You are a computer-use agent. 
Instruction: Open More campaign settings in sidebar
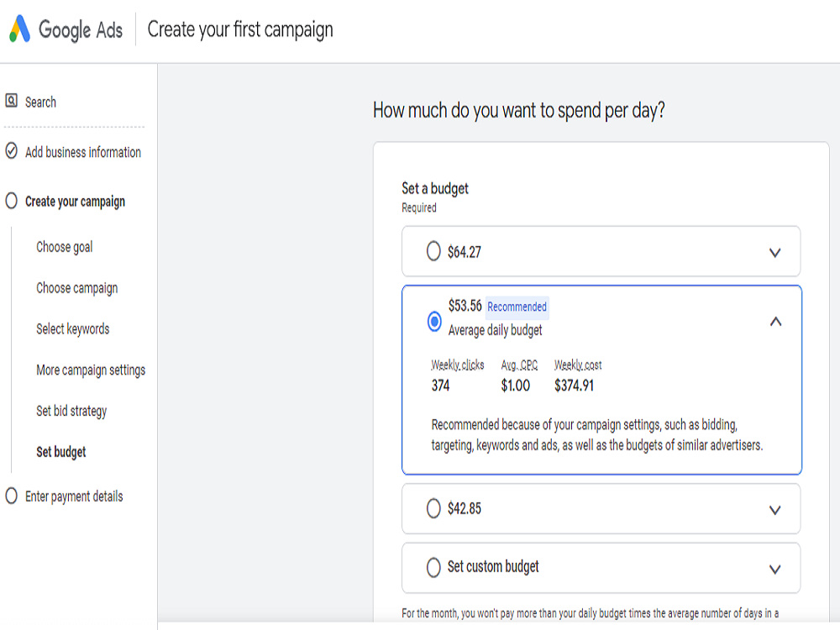[91, 370]
